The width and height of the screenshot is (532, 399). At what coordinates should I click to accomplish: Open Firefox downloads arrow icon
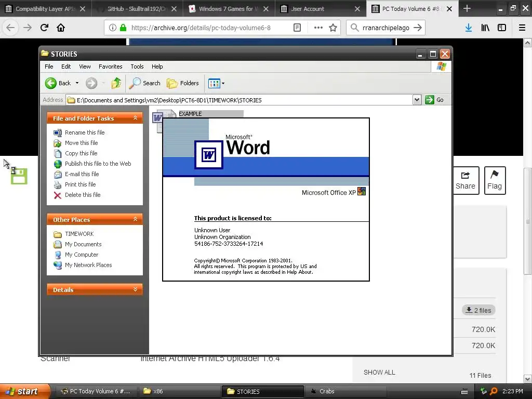469,28
